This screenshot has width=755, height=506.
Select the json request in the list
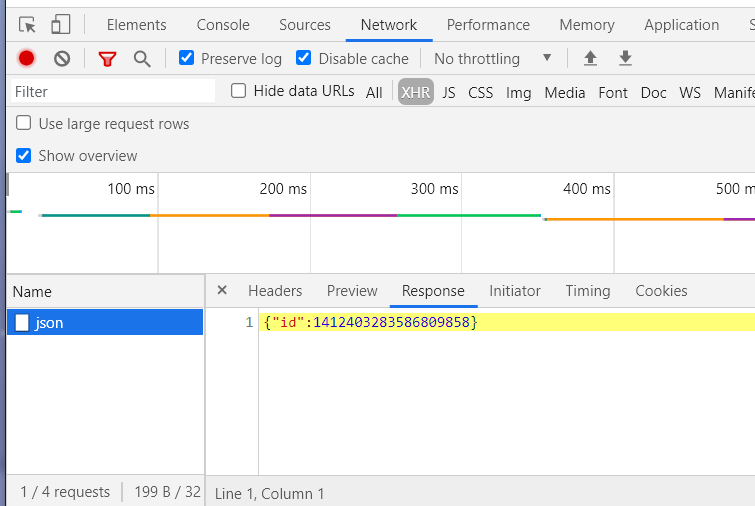[50, 323]
